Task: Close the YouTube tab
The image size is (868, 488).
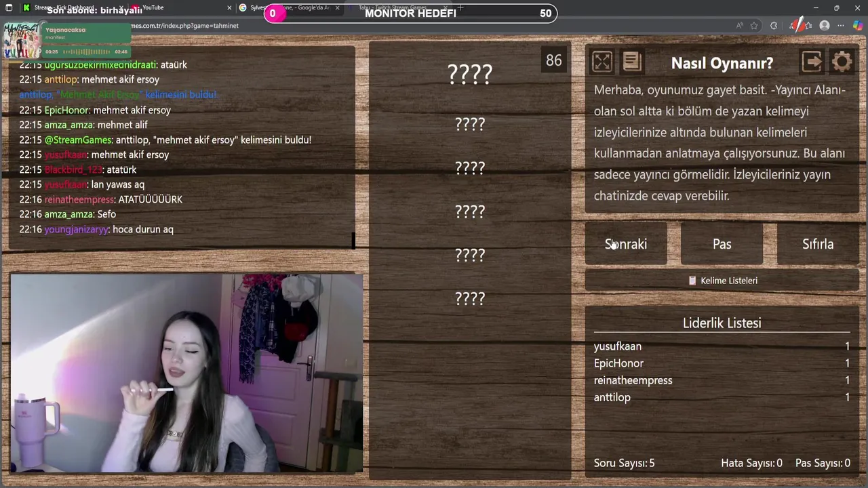Action: click(x=229, y=7)
